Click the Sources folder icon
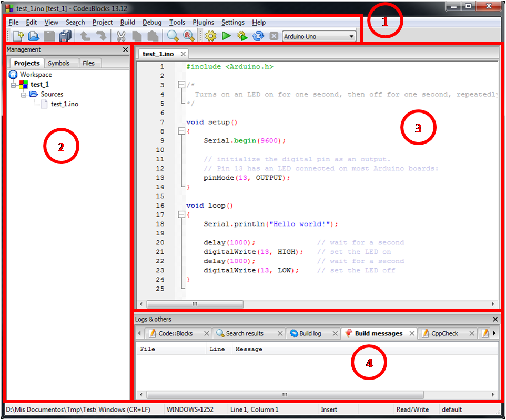Viewport: 506px width, 420px height. [x=34, y=94]
